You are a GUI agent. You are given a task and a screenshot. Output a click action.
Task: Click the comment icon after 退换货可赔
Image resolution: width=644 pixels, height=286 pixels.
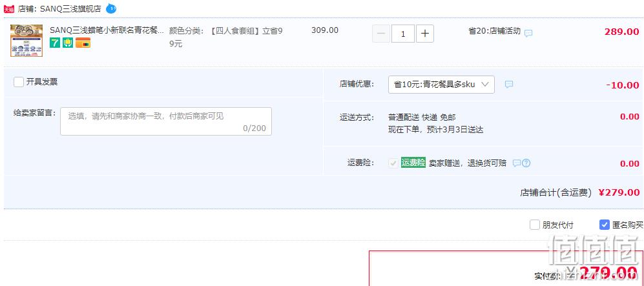[517, 163]
